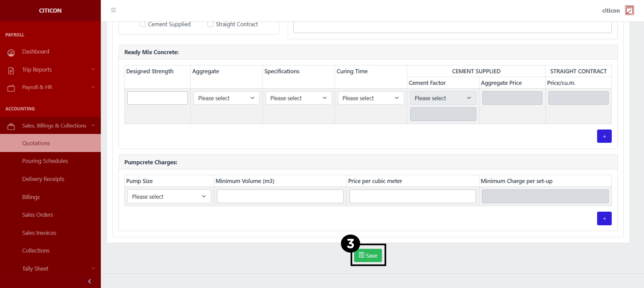Image resolution: width=644 pixels, height=288 pixels.
Task: Expand the Curing Time dropdown
Action: [x=371, y=98]
